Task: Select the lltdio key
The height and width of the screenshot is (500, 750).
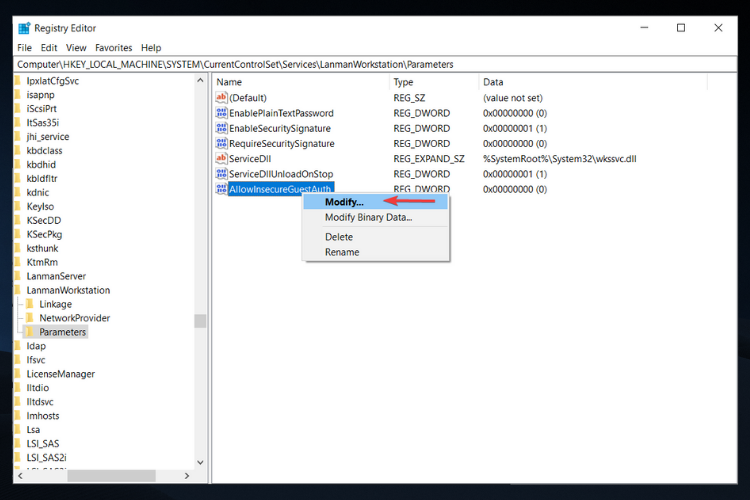Action: pos(38,388)
